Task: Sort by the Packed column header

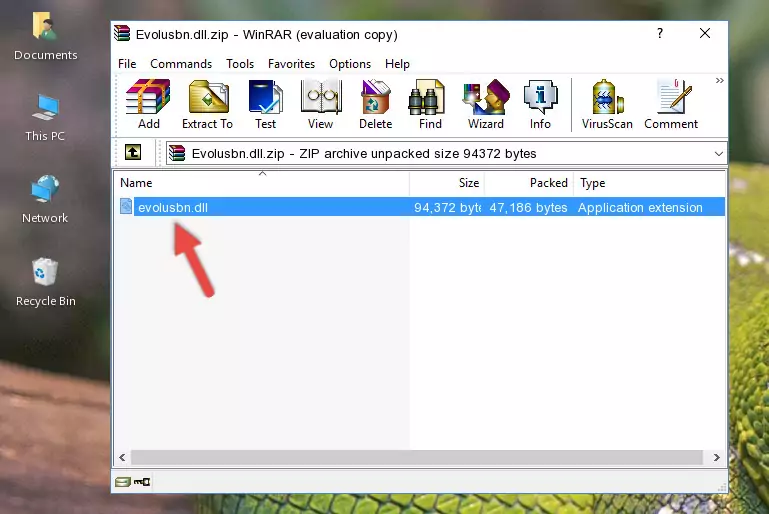Action: pos(529,183)
